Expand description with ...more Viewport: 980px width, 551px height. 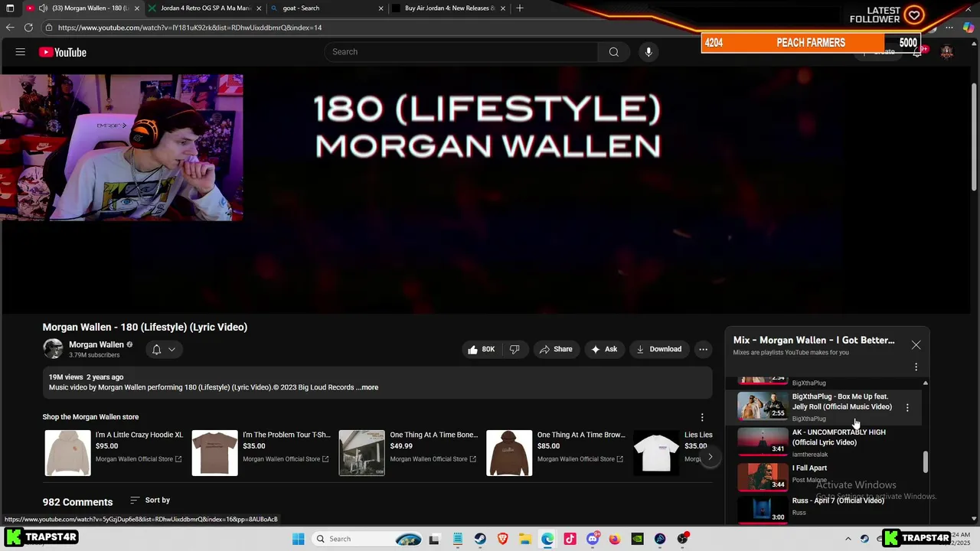(x=367, y=387)
